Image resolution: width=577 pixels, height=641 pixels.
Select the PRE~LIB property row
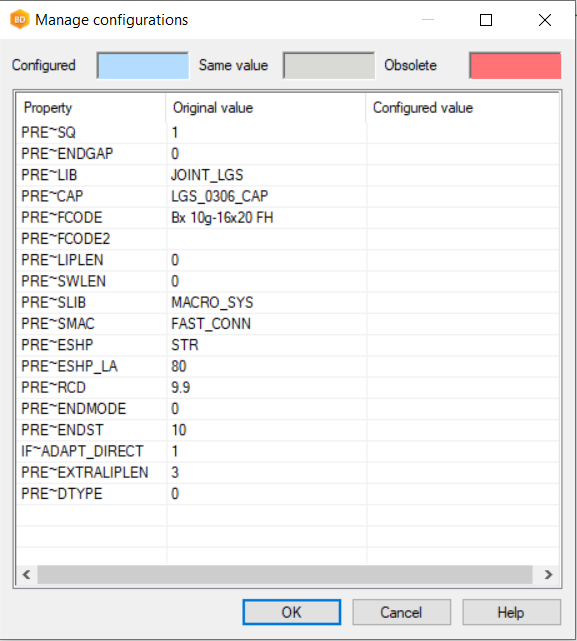[x=288, y=175]
